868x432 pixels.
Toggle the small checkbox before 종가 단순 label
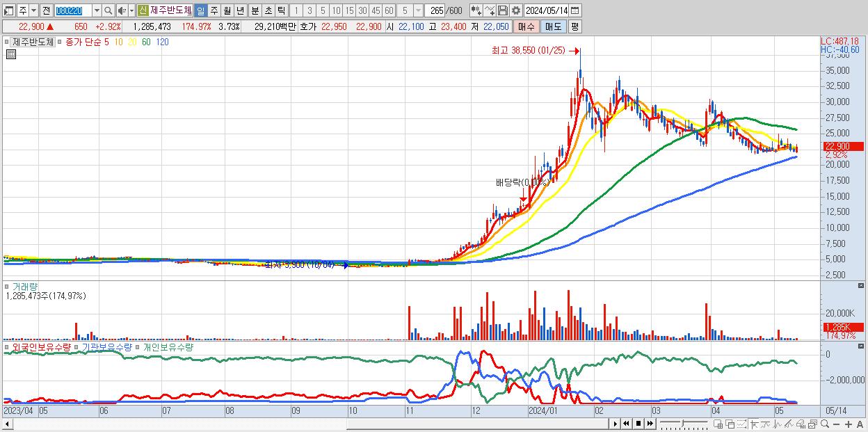pos(60,42)
